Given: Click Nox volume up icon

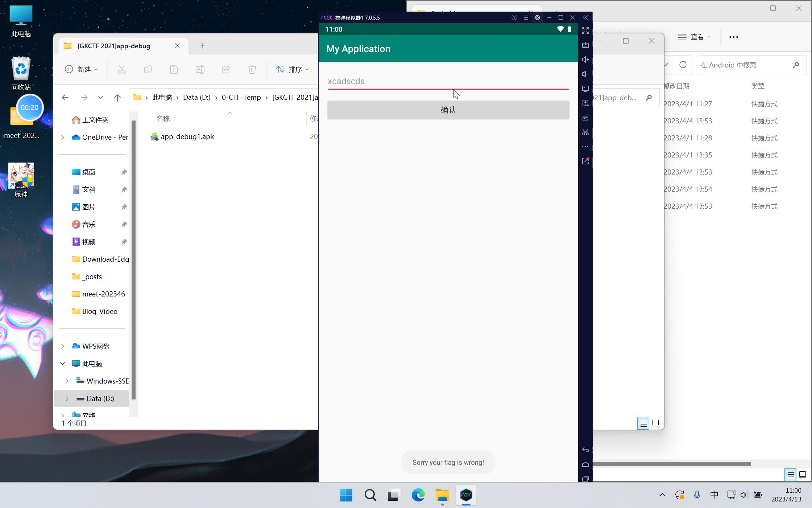Looking at the screenshot, I should pyautogui.click(x=585, y=60).
